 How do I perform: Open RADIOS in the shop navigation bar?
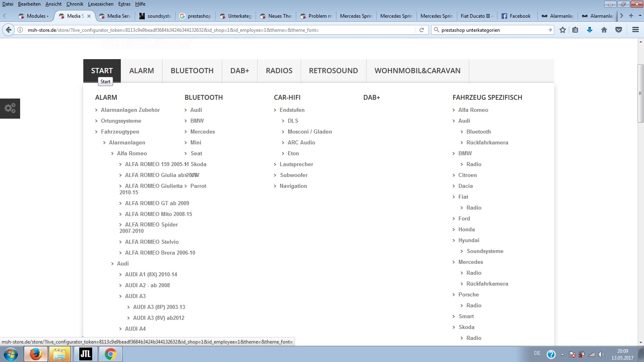click(279, 71)
